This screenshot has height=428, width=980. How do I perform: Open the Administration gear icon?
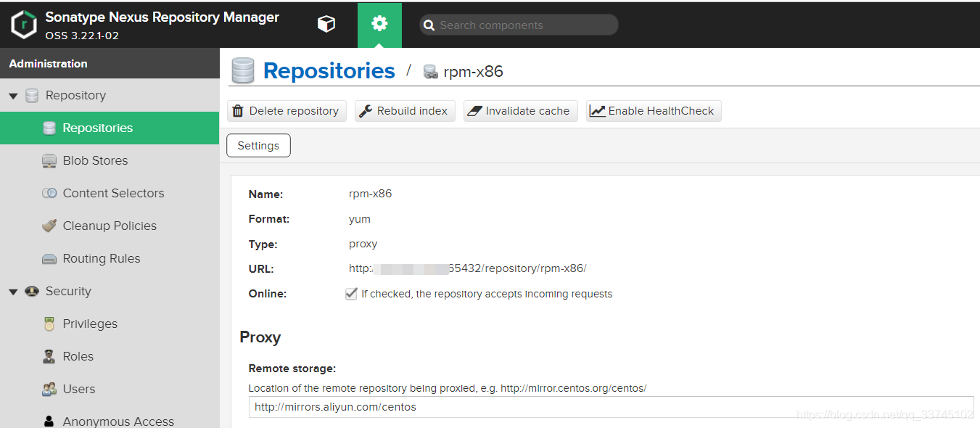click(x=379, y=24)
